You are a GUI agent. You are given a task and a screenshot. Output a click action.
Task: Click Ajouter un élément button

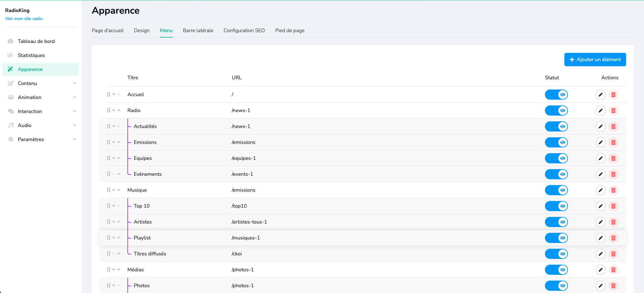pos(595,60)
